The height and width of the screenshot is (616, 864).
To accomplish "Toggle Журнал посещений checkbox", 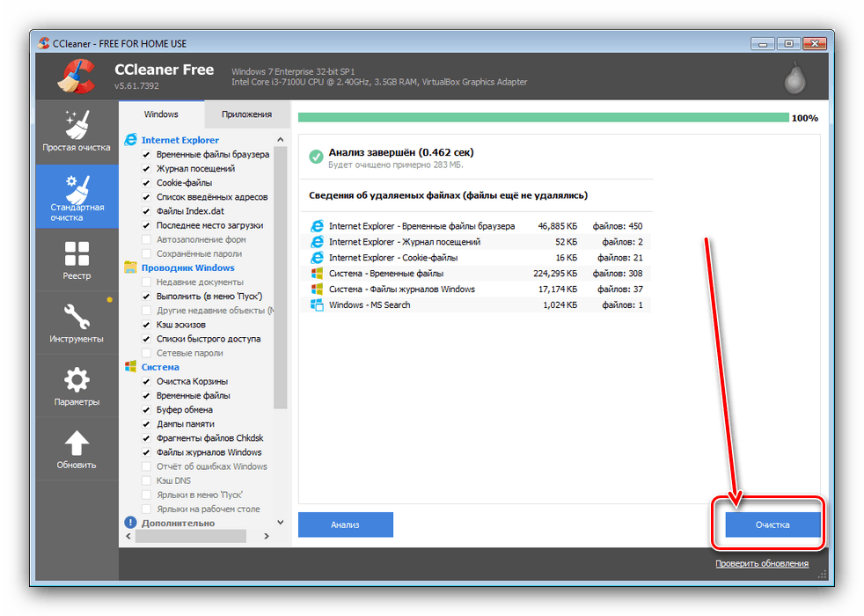I will pos(147,169).
